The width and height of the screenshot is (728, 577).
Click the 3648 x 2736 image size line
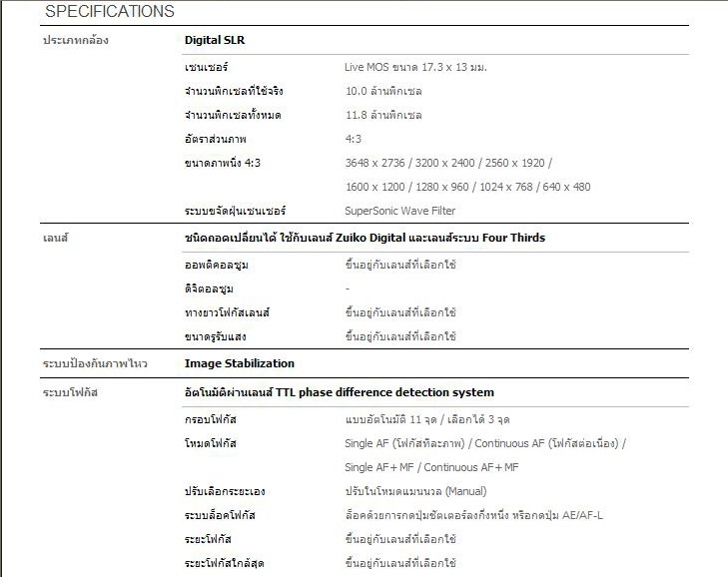[x=448, y=163]
